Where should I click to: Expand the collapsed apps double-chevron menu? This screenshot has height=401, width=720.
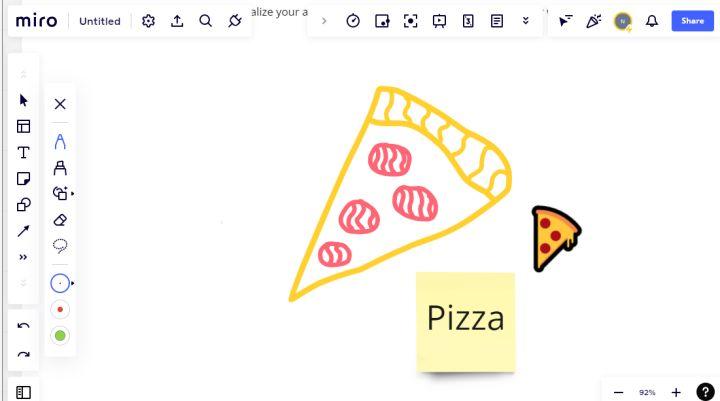pos(526,21)
